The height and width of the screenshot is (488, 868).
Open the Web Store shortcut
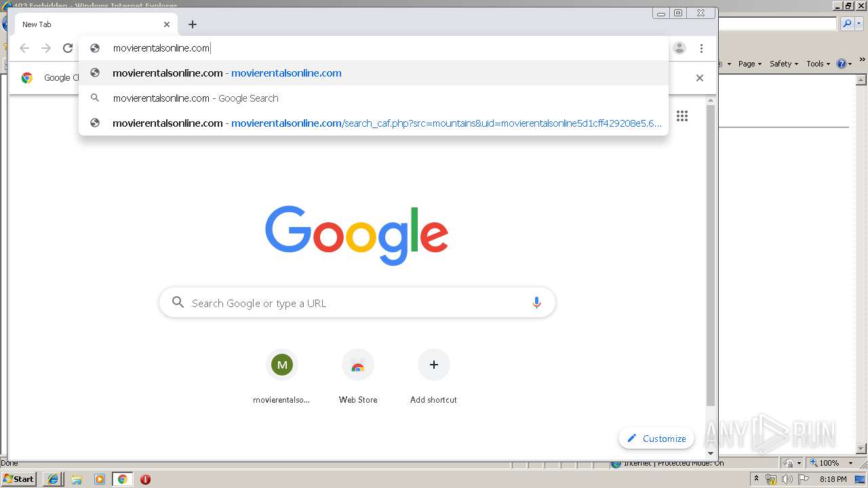[x=358, y=377]
